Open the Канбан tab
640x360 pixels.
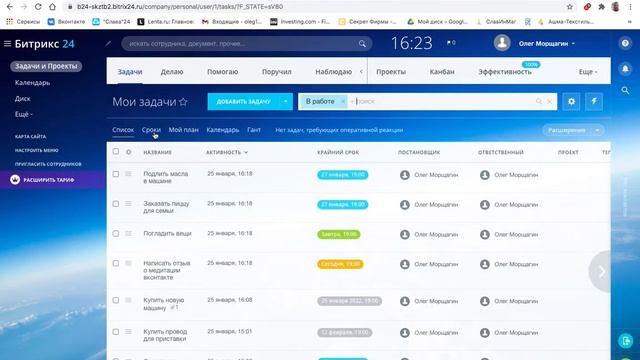point(442,71)
